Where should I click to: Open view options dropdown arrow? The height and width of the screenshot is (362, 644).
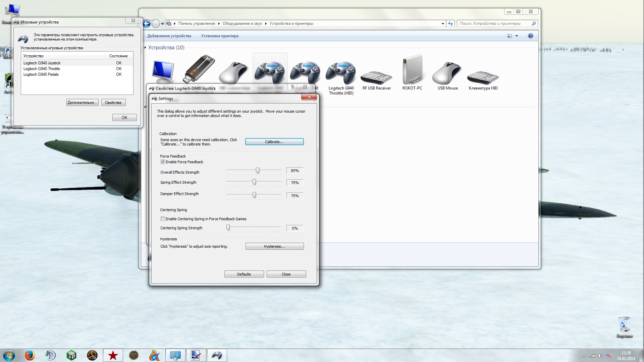[x=517, y=36]
